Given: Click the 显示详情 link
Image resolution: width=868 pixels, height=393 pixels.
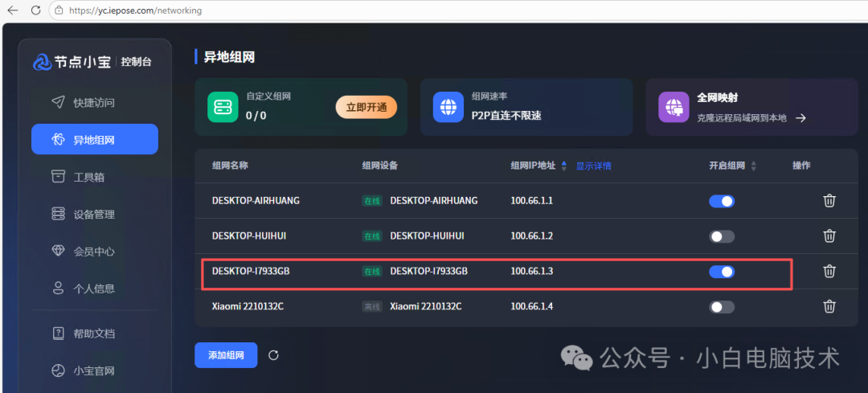Looking at the screenshot, I should [x=593, y=166].
